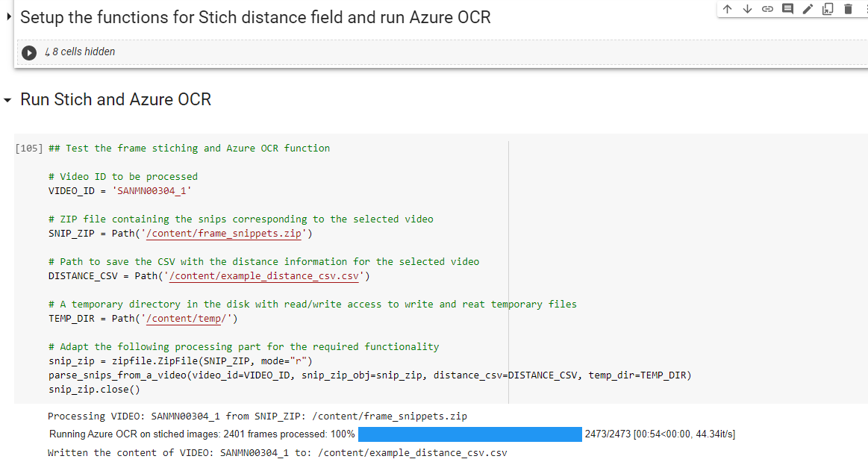Show the 8 cells hidden
868x465 pixels.
[81, 52]
